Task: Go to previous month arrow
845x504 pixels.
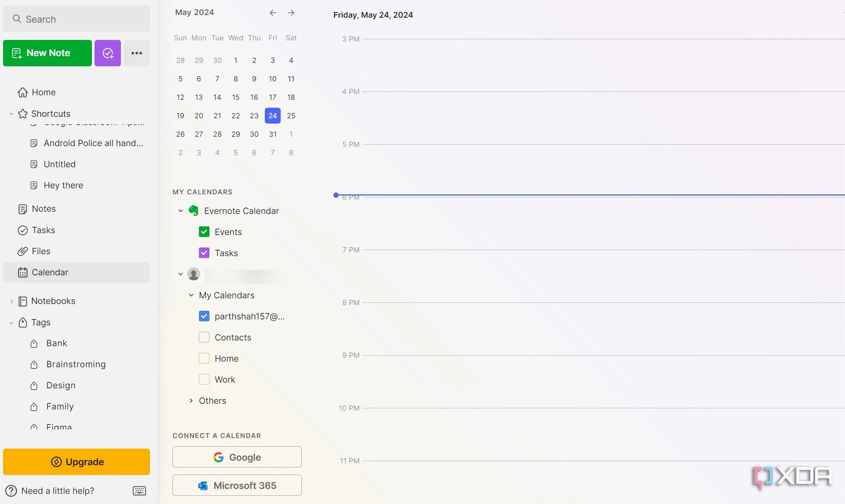Action: [x=273, y=13]
